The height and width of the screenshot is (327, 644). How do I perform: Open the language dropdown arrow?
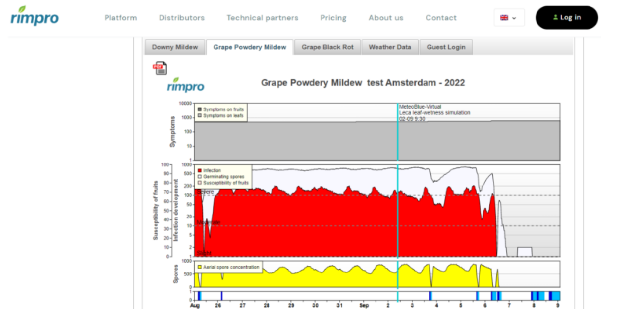[514, 18]
